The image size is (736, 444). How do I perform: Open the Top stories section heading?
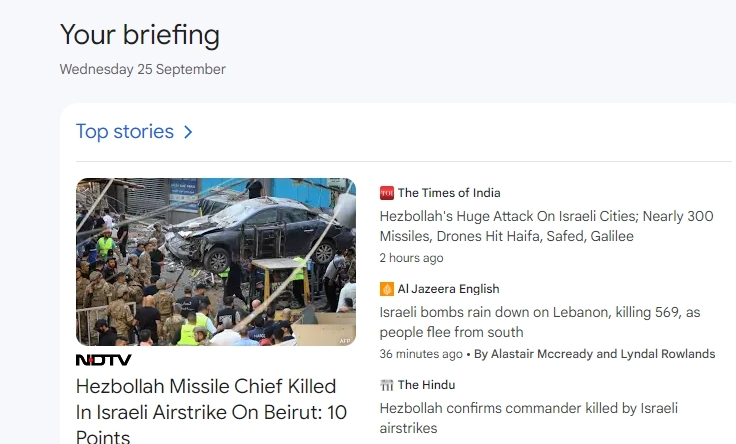tap(125, 131)
